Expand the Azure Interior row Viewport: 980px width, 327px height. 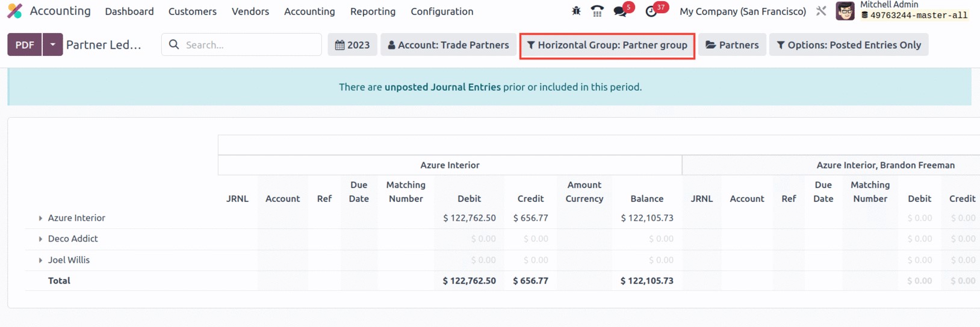pyautogui.click(x=40, y=218)
